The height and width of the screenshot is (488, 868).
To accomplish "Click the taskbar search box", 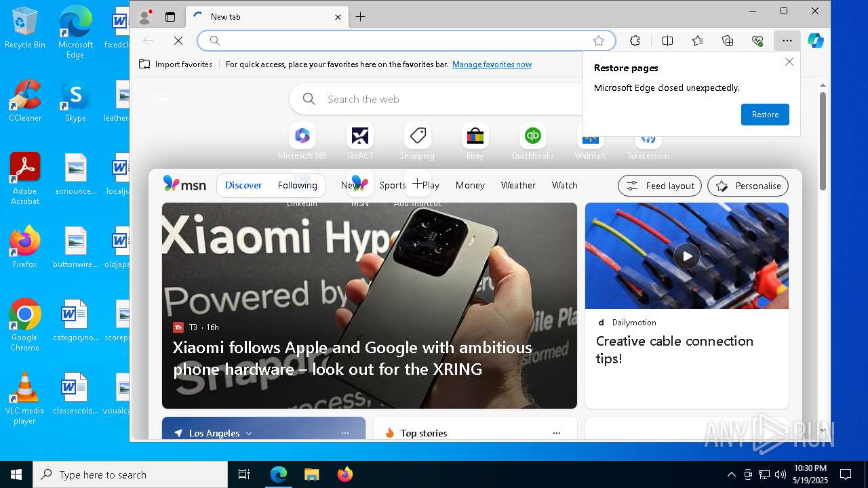I will coord(130,474).
